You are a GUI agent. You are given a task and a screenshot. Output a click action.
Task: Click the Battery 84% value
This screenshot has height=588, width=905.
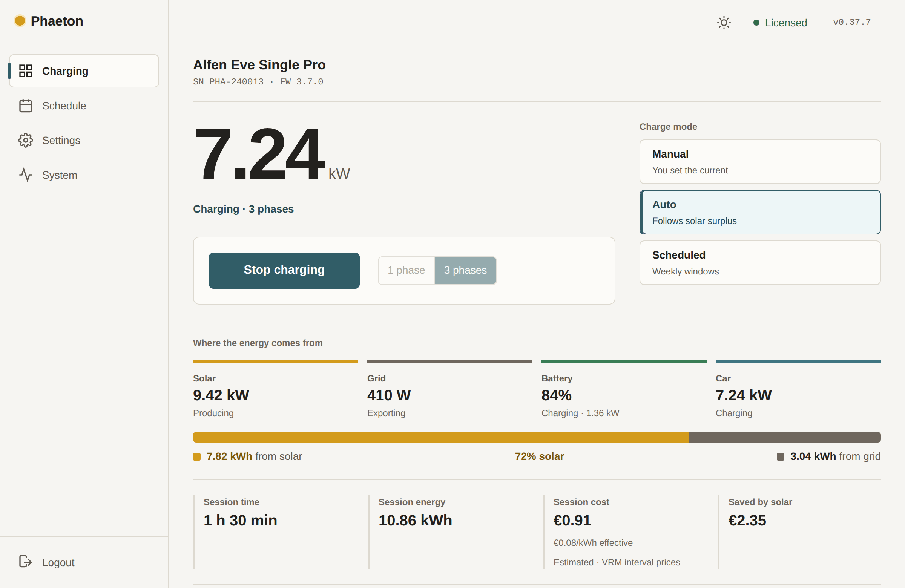[556, 395]
